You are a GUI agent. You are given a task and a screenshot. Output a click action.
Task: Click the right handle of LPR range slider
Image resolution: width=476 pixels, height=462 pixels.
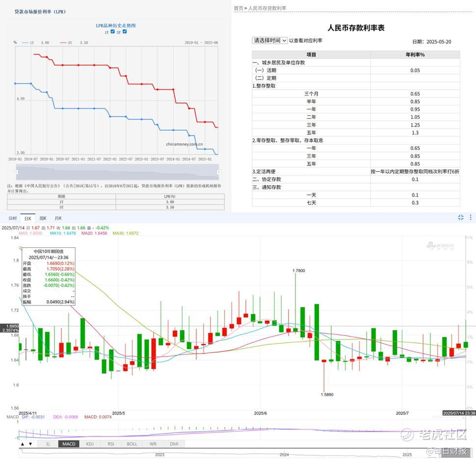218,172
